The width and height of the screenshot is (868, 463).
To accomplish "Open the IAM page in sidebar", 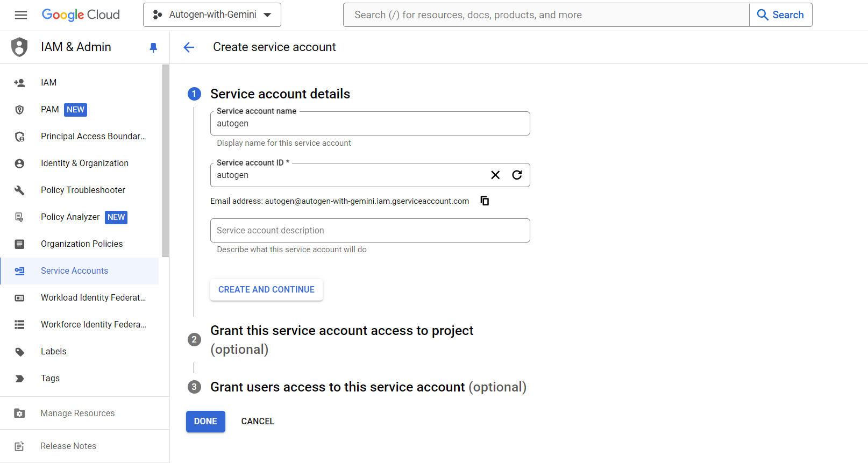I will (x=48, y=83).
